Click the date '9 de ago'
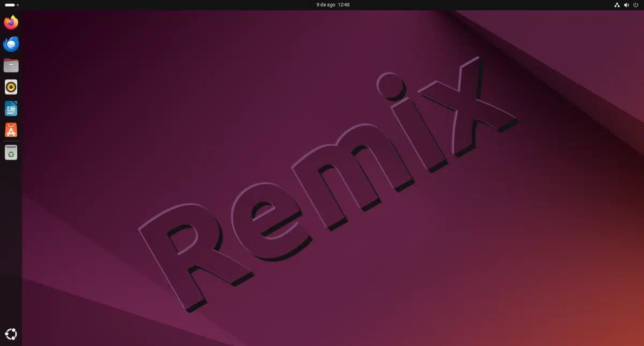This screenshot has height=346, width=644. point(325,5)
